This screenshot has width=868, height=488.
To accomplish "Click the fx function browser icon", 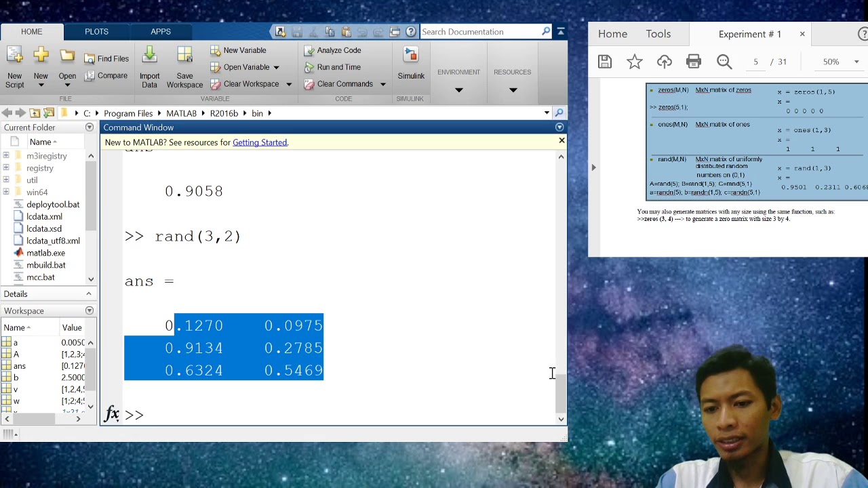I will [x=112, y=413].
